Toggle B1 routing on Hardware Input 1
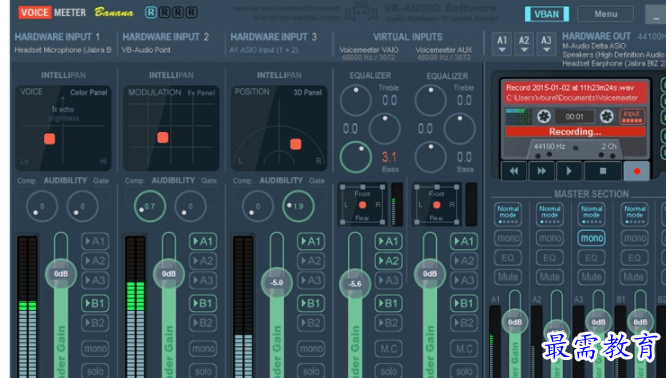Screen dimensions: 666x378 click(x=95, y=303)
